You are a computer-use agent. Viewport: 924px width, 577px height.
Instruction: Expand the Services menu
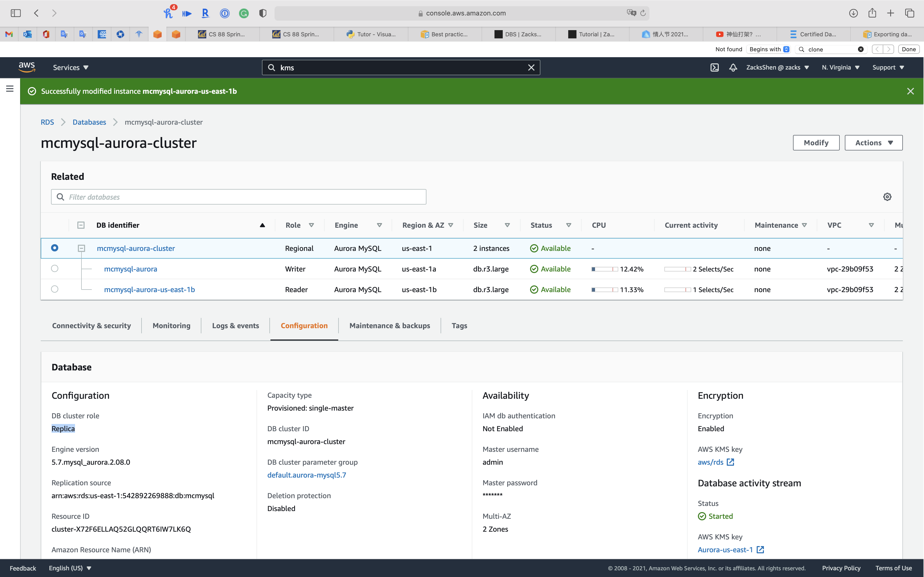click(71, 67)
